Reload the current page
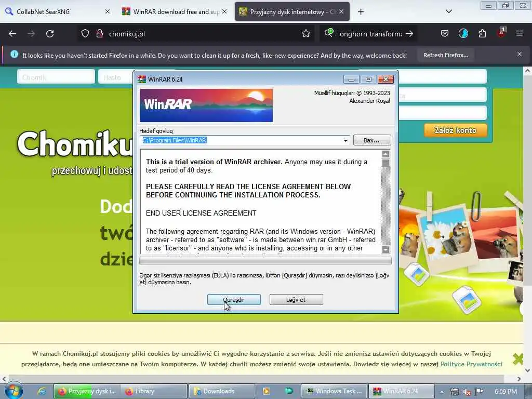532x399 pixels. (x=50, y=34)
